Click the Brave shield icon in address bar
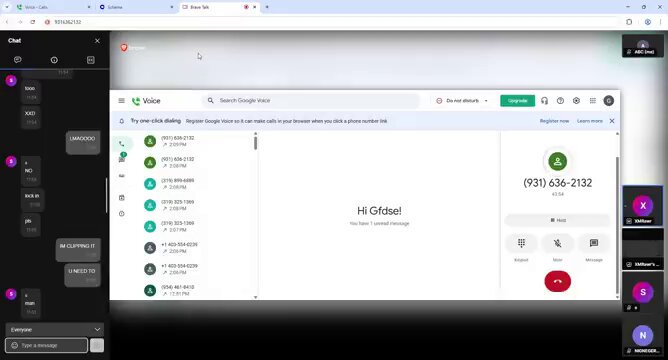Screen dimensions: 668x360 pos(47,22)
